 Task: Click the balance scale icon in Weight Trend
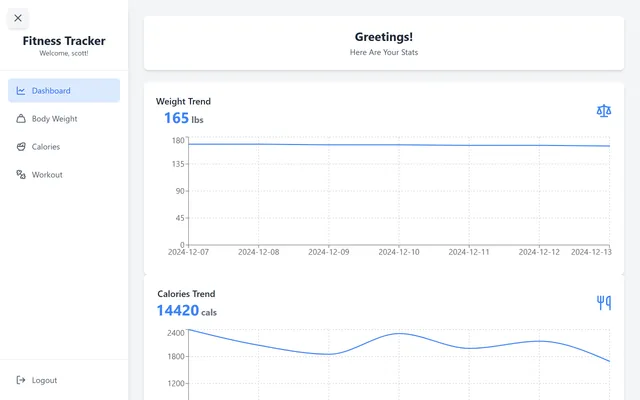(604, 111)
